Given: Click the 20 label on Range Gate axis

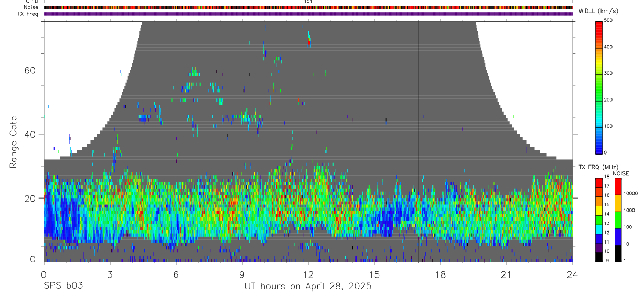Looking at the screenshot, I should 30,199.
